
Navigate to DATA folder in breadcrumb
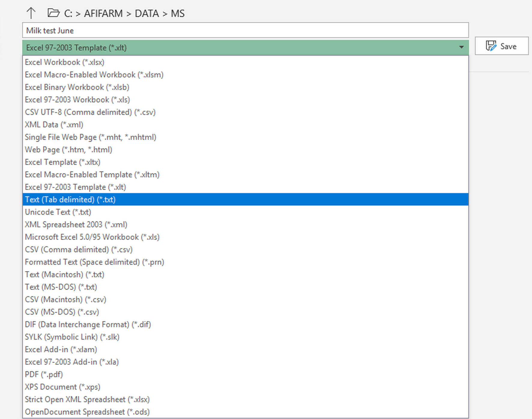(147, 13)
